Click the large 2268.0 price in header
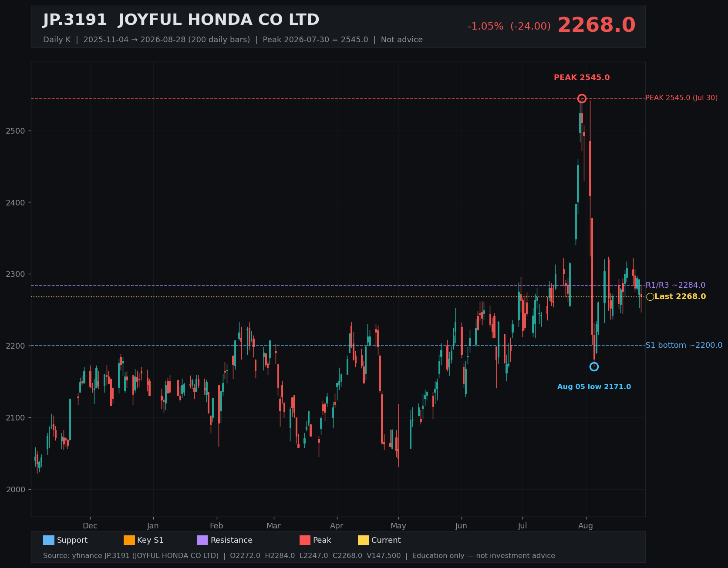Image resolution: width=728 pixels, height=568 pixels. (597, 25)
